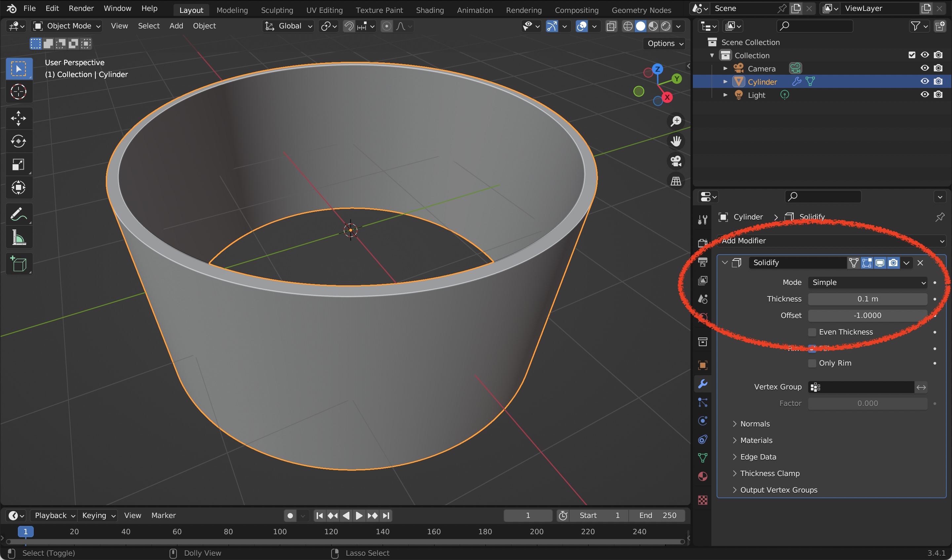The image size is (952, 560).
Task: Open the Object Data mesh properties tab
Action: coord(703,458)
